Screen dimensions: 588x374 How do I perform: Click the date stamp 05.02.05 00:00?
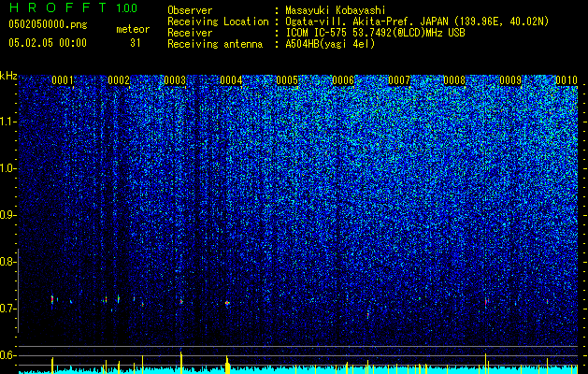tap(48, 43)
